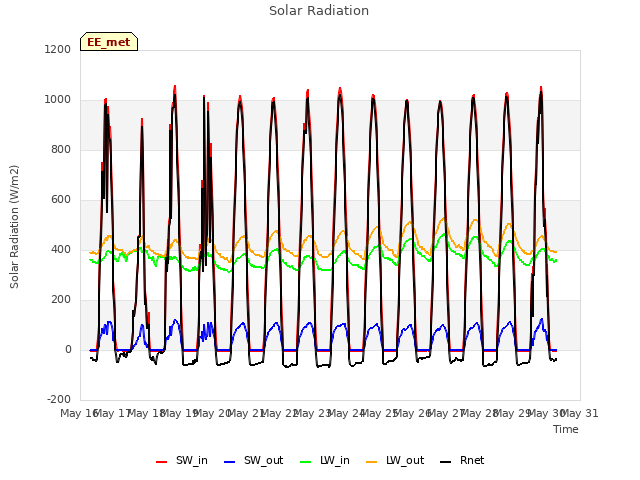
Task: Click the y-axis label Solar Radiation (W/m2)
Action: (14, 227)
